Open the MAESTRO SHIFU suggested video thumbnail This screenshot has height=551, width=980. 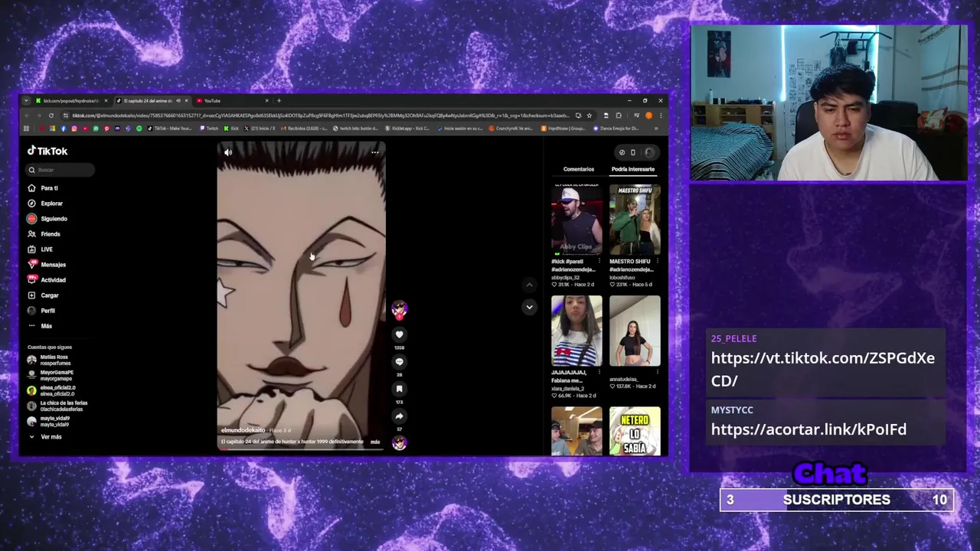[635, 220]
